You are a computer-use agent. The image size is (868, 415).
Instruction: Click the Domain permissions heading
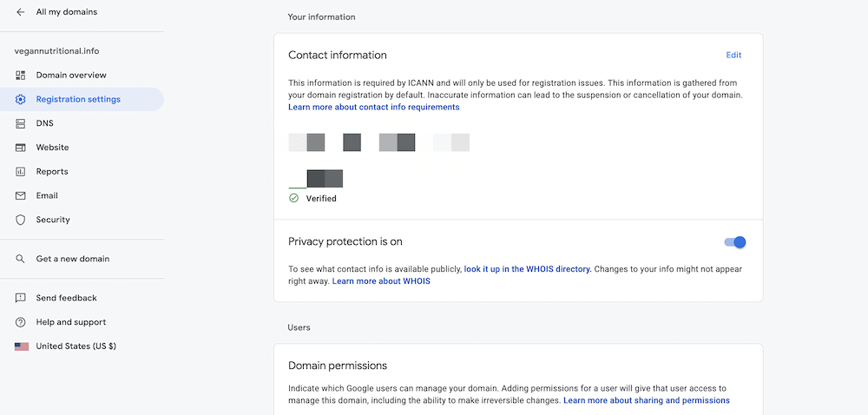pos(338,366)
